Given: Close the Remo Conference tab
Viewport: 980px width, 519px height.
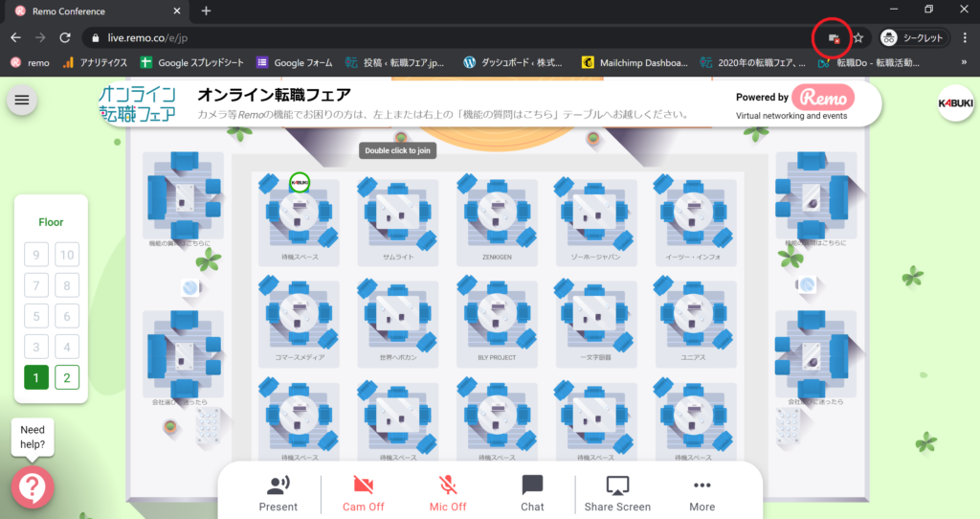Looking at the screenshot, I should pyautogui.click(x=177, y=11).
